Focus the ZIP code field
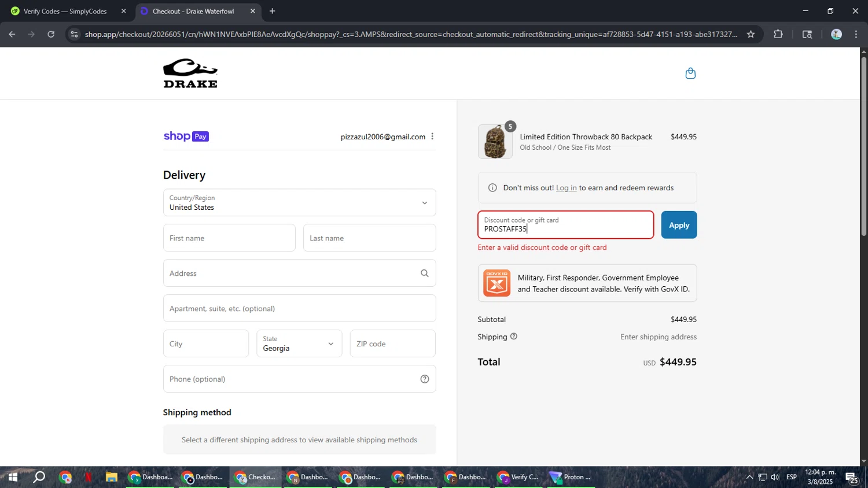Image resolution: width=868 pixels, height=488 pixels. tap(393, 343)
